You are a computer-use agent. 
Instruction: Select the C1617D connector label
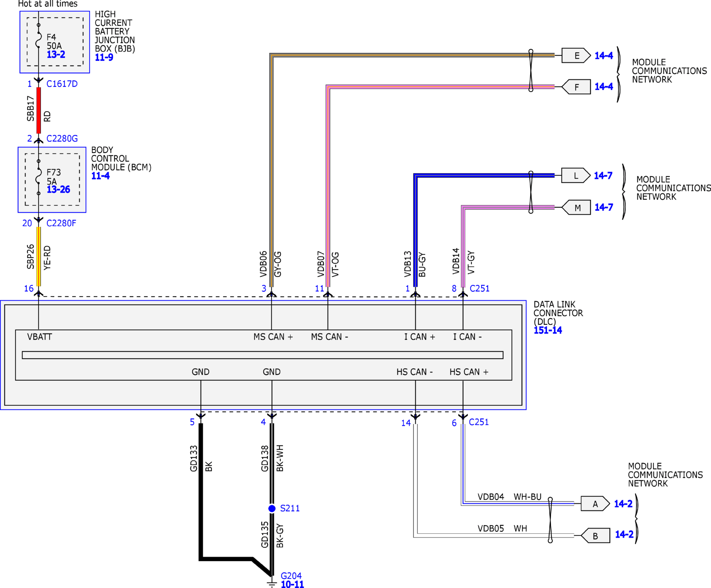[x=62, y=84]
